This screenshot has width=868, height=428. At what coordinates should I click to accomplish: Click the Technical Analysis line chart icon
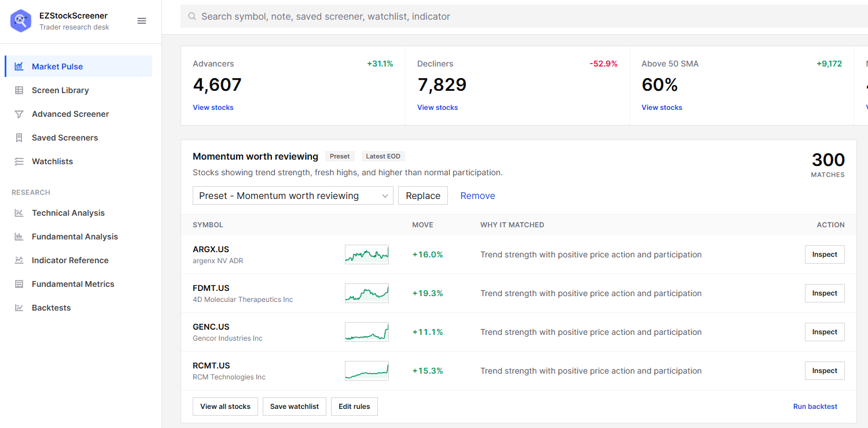point(19,213)
